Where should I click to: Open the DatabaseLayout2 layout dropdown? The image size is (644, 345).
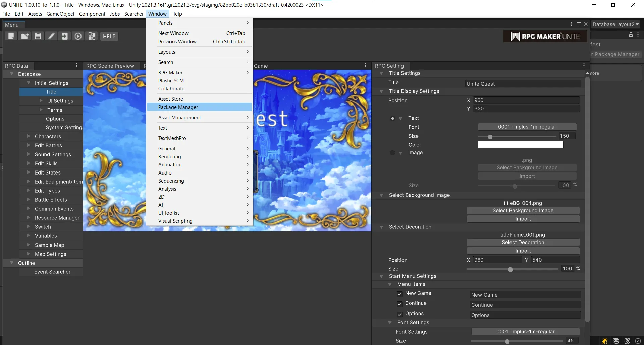click(615, 24)
